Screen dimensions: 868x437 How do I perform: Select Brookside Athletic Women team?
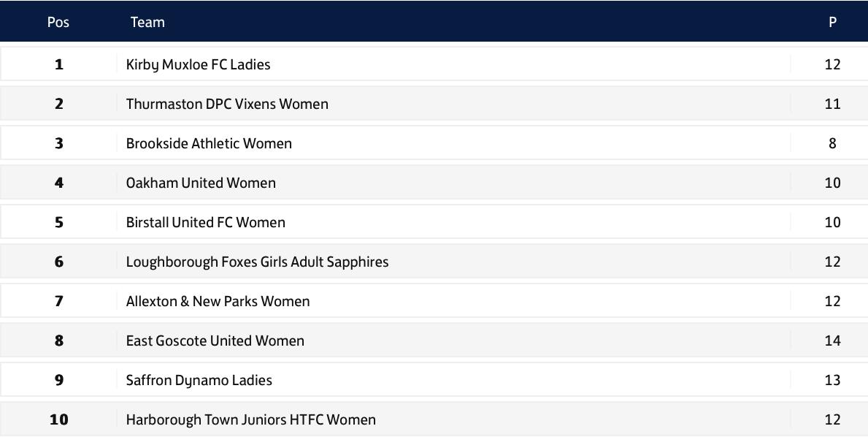coord(209,143)
